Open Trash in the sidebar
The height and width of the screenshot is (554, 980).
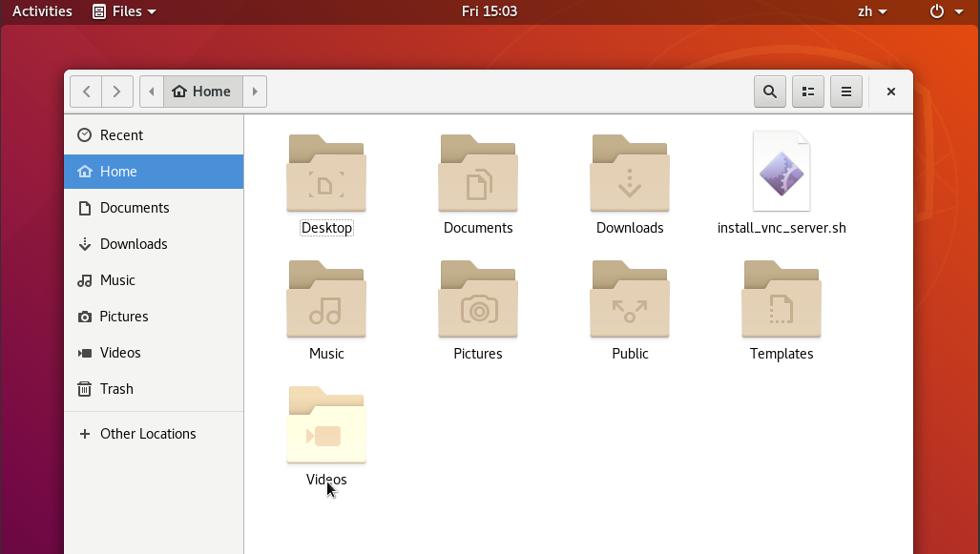click(x=116, y=389)
